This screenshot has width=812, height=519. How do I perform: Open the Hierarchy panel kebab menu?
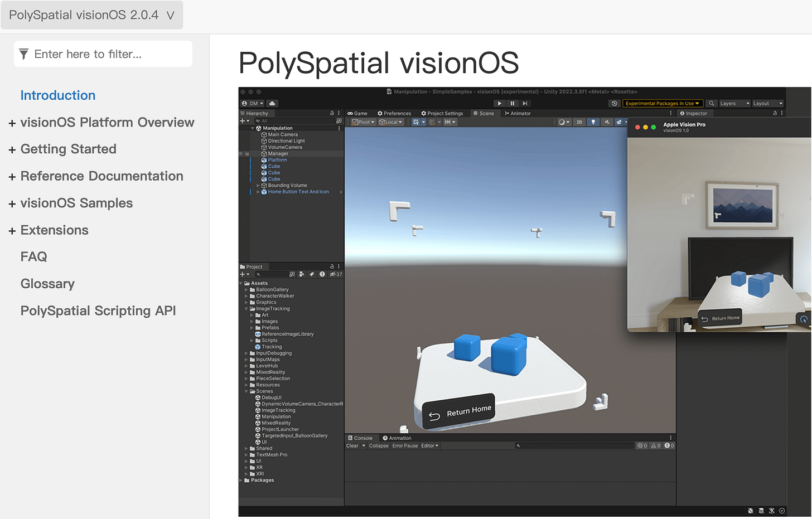point(339,113)
